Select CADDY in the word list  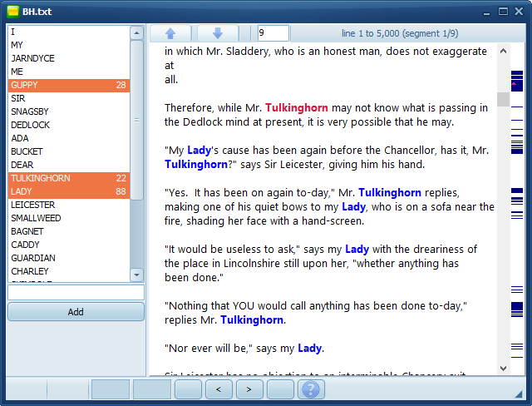tap(69, 245)
